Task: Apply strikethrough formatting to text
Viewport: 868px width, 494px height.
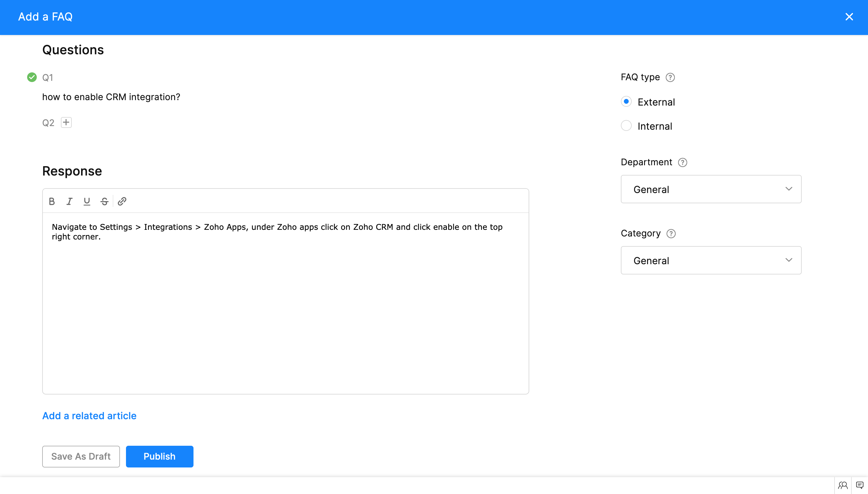Action: click(x=104, y=201)
